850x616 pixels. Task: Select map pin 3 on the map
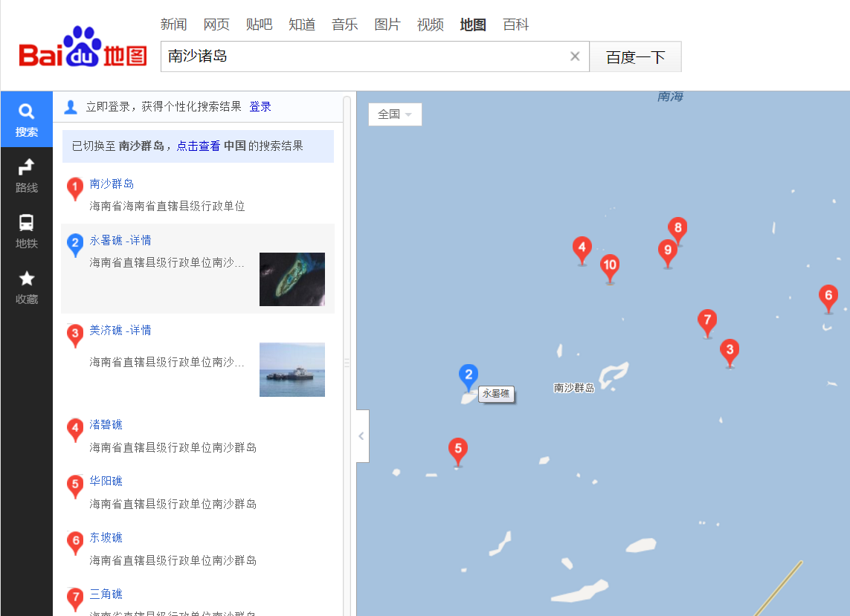click(730, 353)
